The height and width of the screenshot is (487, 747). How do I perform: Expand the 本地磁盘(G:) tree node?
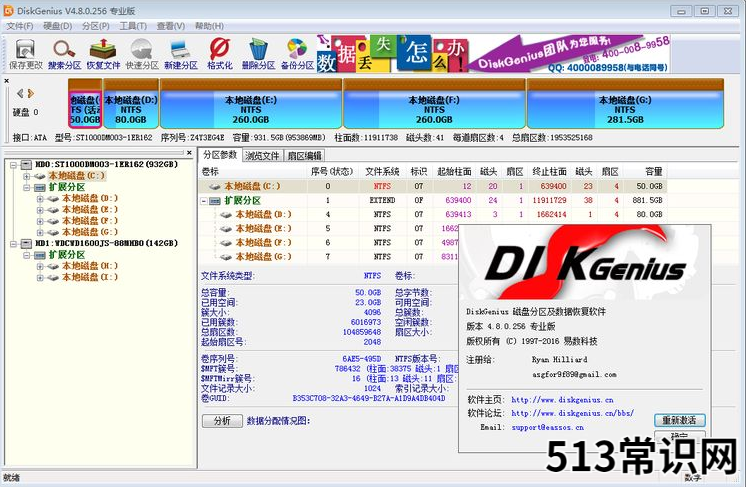point(40,233)
